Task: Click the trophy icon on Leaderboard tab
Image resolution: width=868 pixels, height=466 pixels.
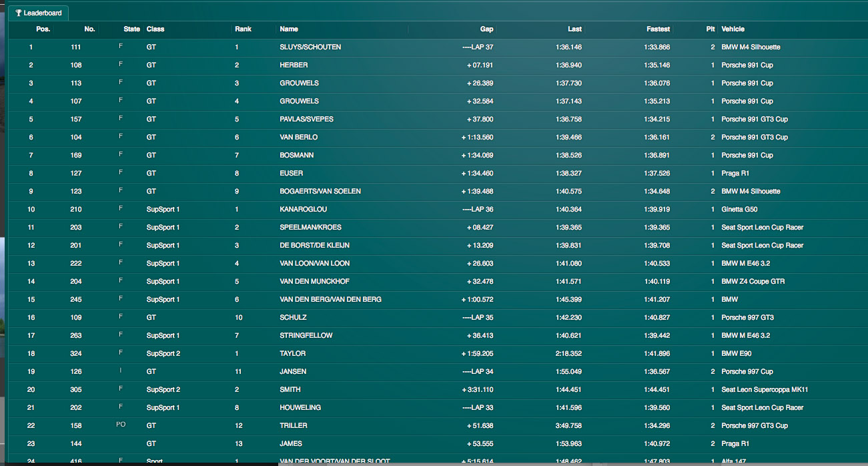Action: click(x=19, y=13)
